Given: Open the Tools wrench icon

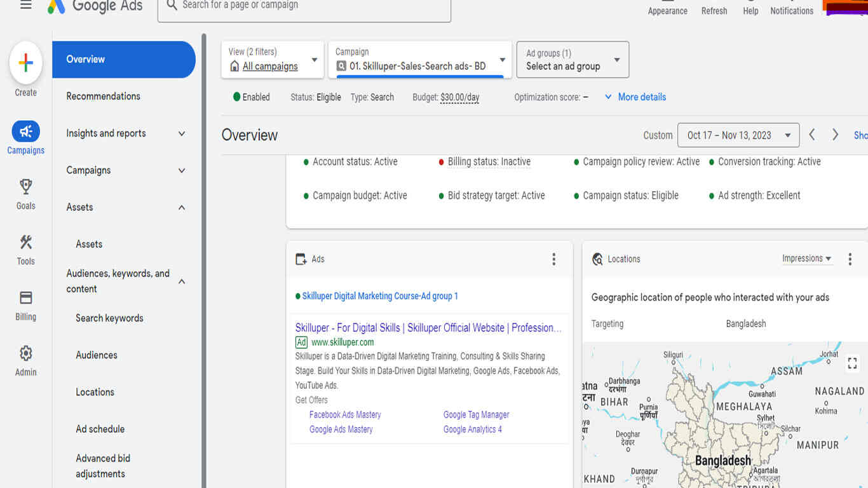Looking at the screenshot, I should (26, 242).
